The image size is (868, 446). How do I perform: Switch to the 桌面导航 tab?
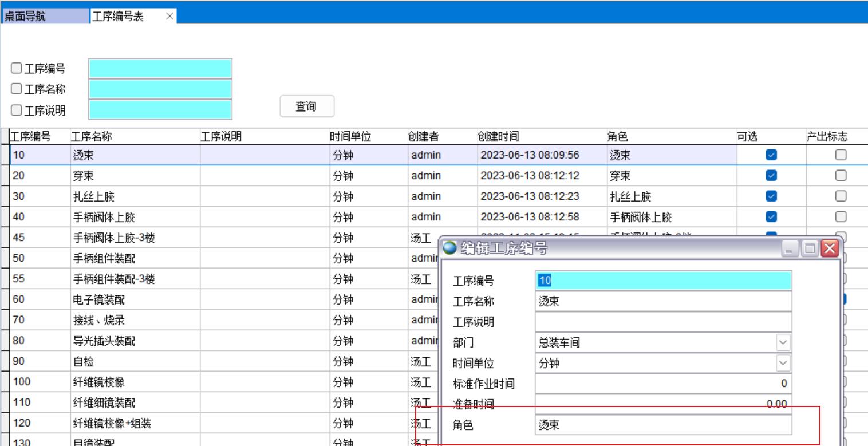coord(46,17)
